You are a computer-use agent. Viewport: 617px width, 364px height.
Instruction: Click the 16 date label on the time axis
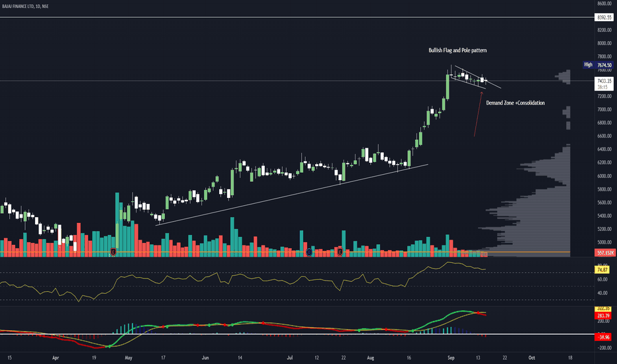(409, 358)
